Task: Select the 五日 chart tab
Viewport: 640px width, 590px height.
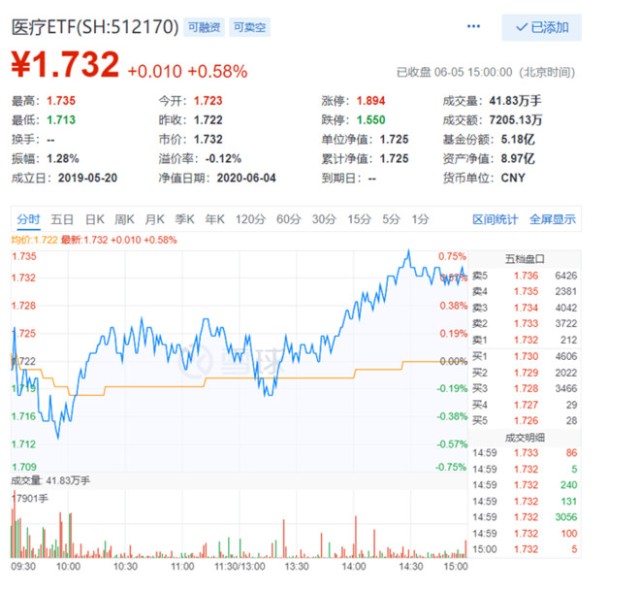Action: 62,219
